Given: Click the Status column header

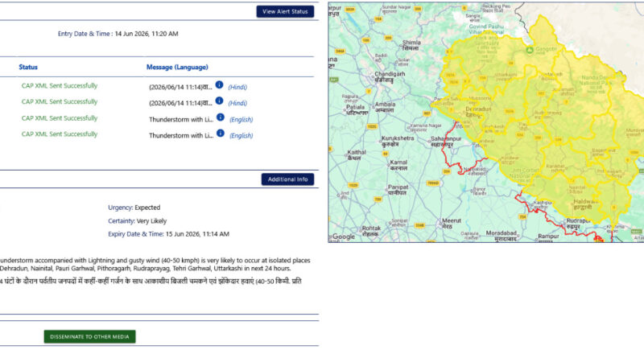Looking at the screenshot, I should click(x=28, y=67).
